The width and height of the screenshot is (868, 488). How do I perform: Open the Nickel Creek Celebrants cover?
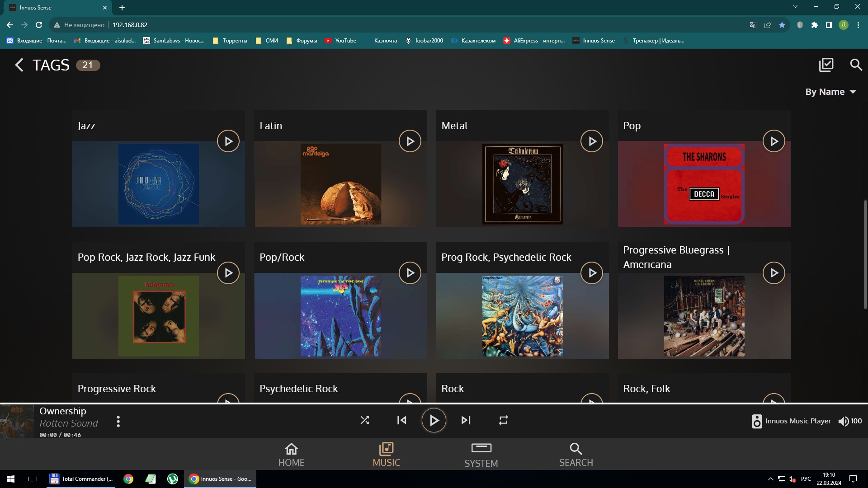coord(704,316)
